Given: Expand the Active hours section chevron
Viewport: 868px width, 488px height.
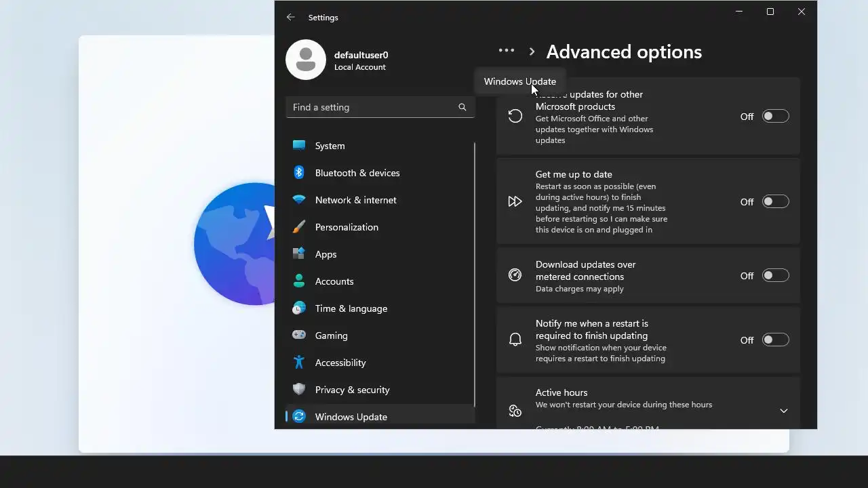Looking at the screenshot, I should (x=784, y=411).
